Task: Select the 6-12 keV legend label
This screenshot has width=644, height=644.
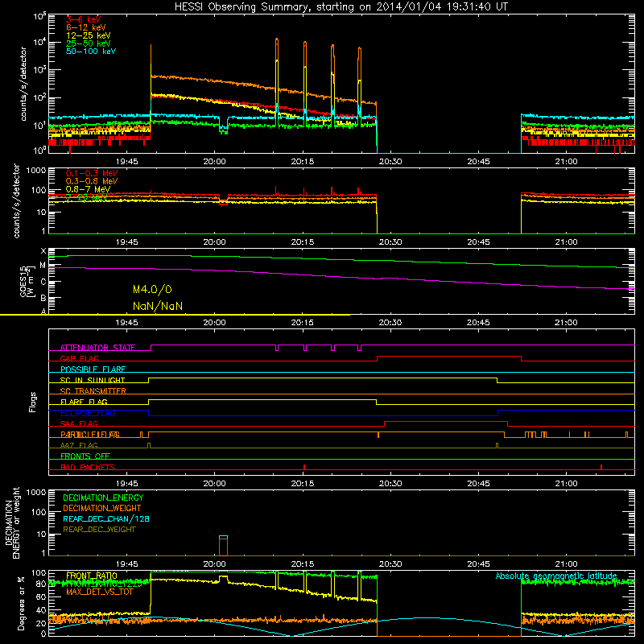Action: pyautogui.click(x=85, y=27)
